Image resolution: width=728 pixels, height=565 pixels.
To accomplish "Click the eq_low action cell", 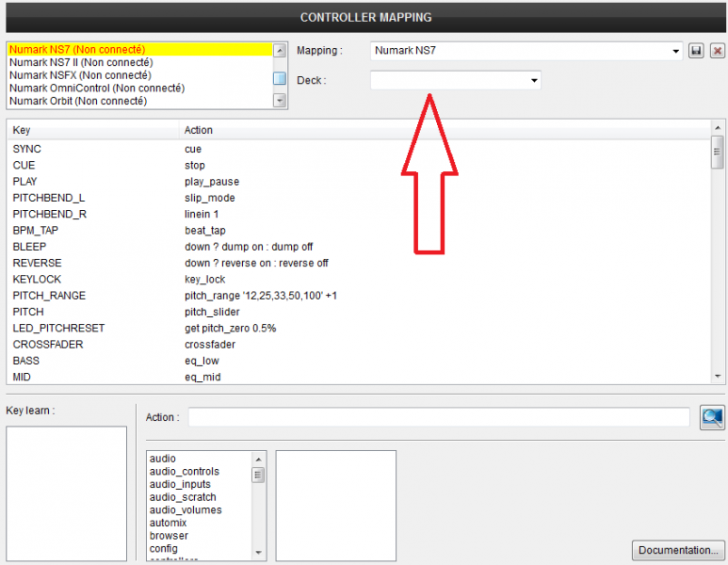I will click(202, 361).
